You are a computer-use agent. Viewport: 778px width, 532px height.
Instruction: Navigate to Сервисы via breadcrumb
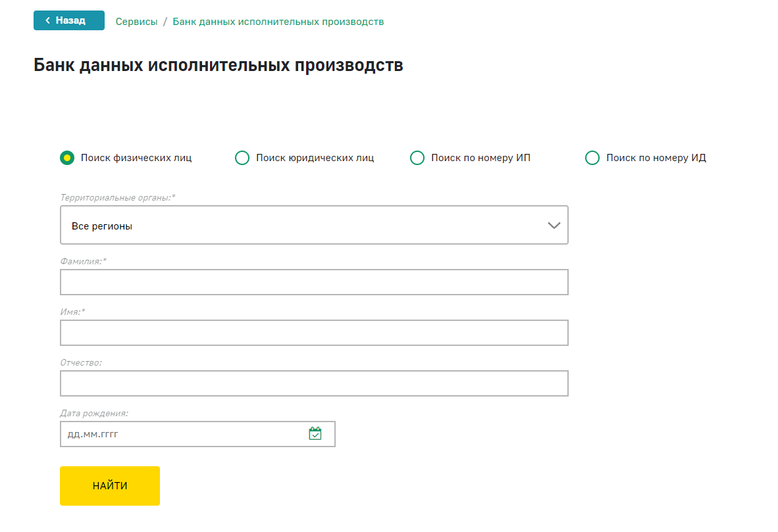pos(136,21)
